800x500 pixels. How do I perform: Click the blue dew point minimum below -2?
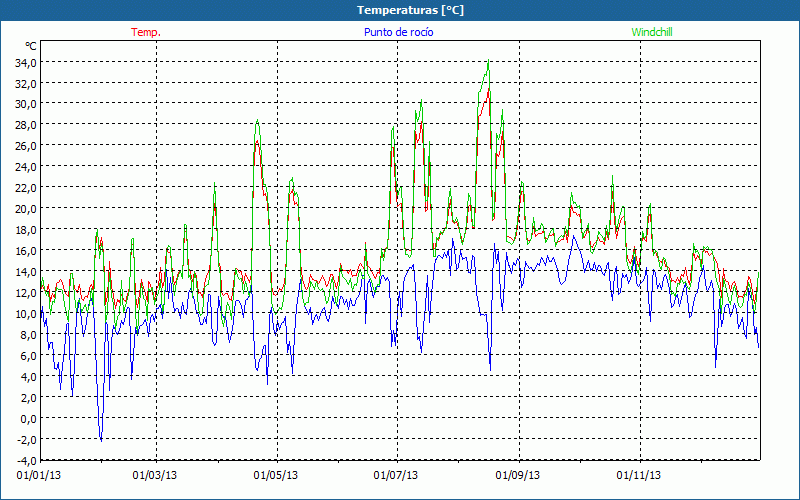pos(101,440)
